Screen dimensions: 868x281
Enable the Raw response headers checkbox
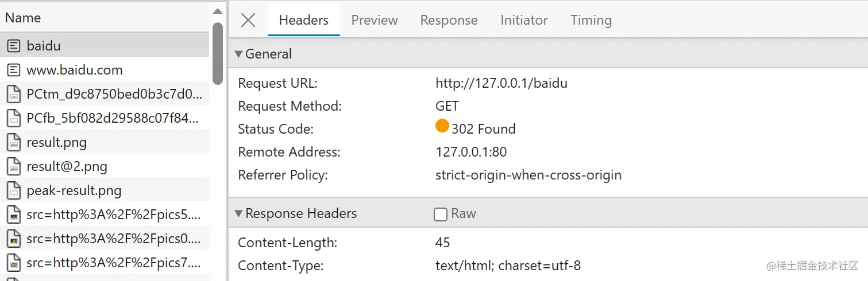[x=441, y=214]
